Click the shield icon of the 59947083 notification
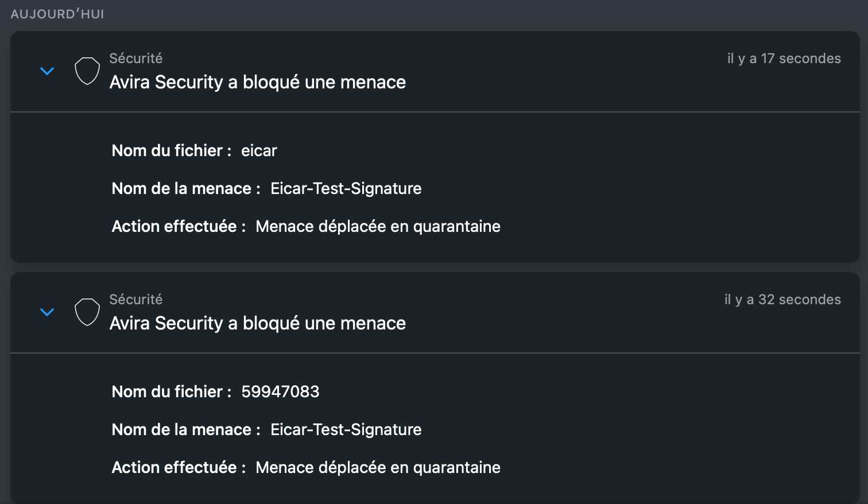The height and width of the screenshot is (504, 868). coord(87,312)
